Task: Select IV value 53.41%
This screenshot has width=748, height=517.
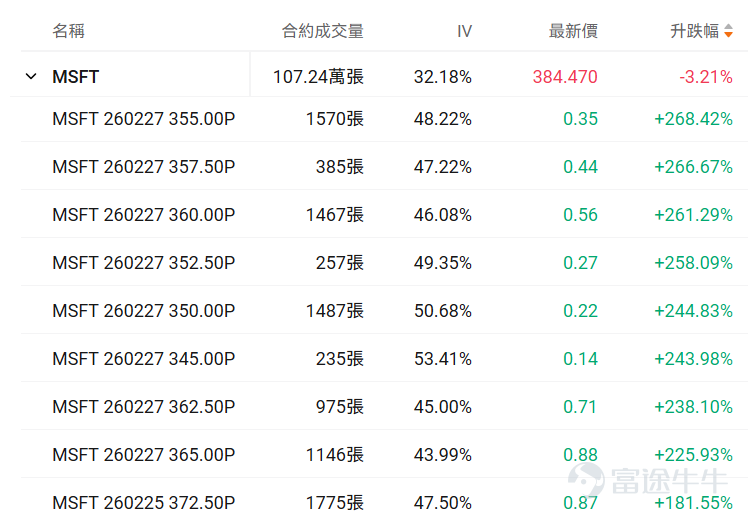Action: coord(443,359)
